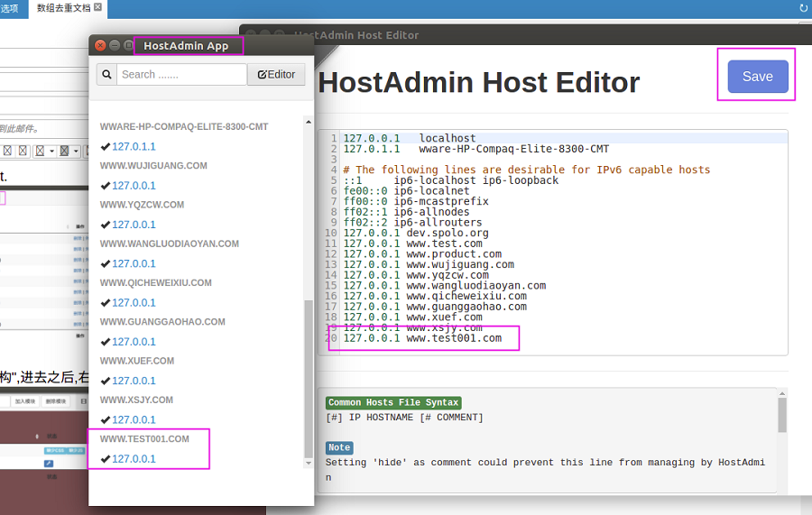Save the hosts file in Host Editor
The image size is (812, 515).
[x=758, y=77]
